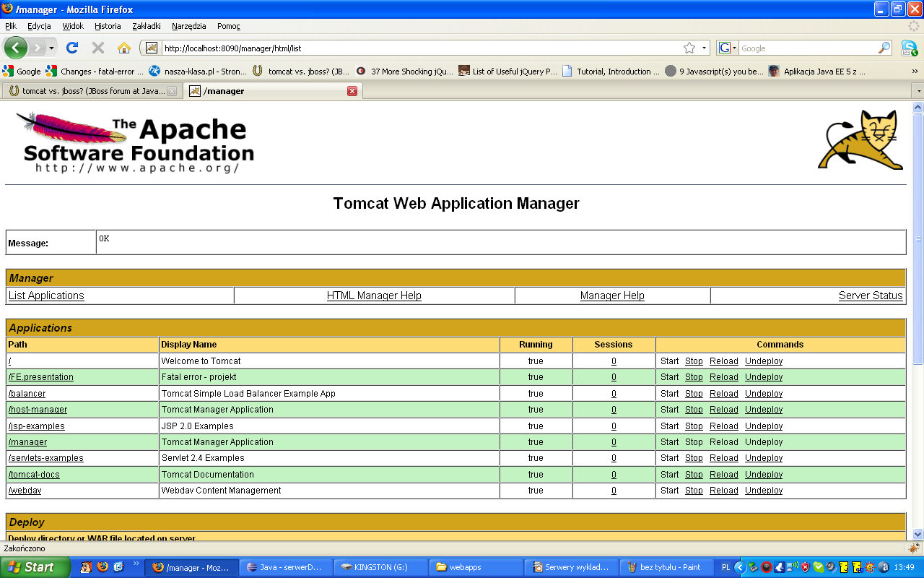Click the Skype extension icon in the toolbar

[909, 48]
